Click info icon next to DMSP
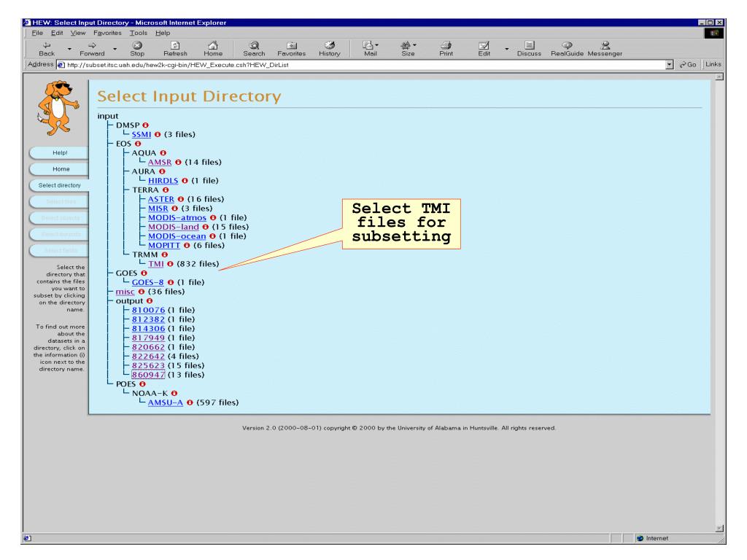The image size is (747, 560). [x=145, y=125]
